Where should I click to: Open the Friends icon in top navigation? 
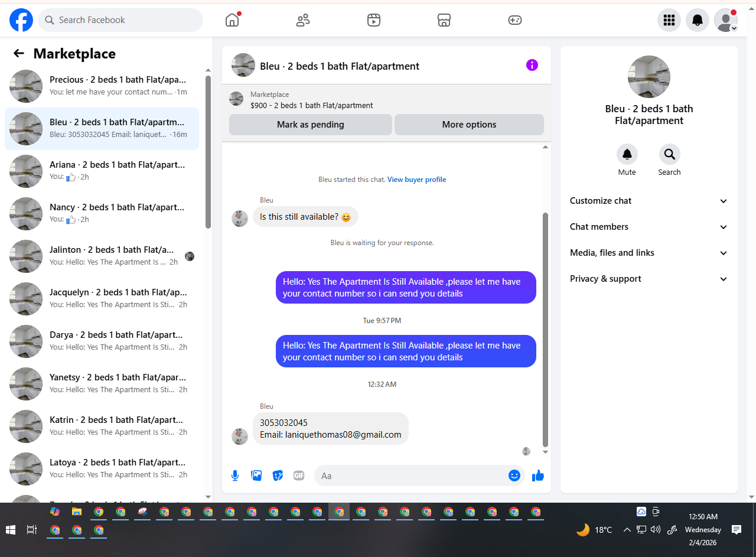[303, 21]
